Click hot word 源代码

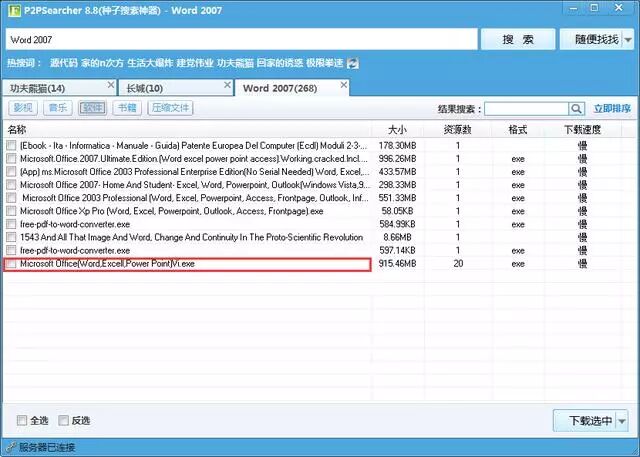64,63
